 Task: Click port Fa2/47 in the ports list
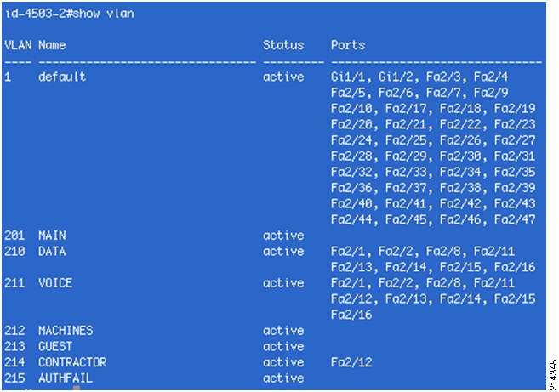[x=515, y=219]
